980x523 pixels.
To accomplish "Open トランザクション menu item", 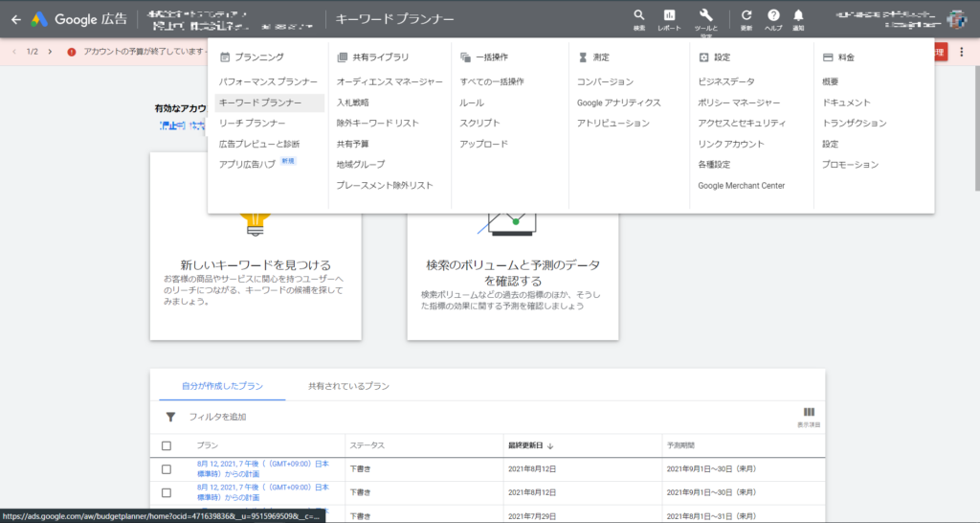I will [x=854, y=124].
